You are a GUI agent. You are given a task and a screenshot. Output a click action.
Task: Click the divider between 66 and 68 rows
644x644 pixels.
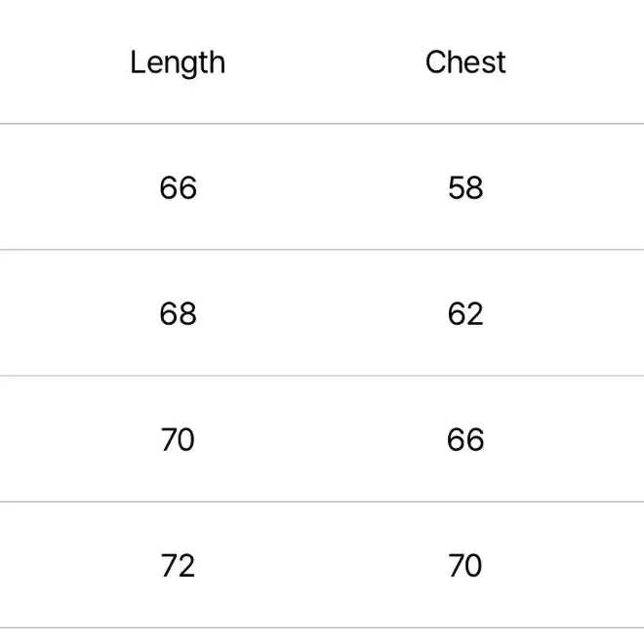click(x=322, y=250)
